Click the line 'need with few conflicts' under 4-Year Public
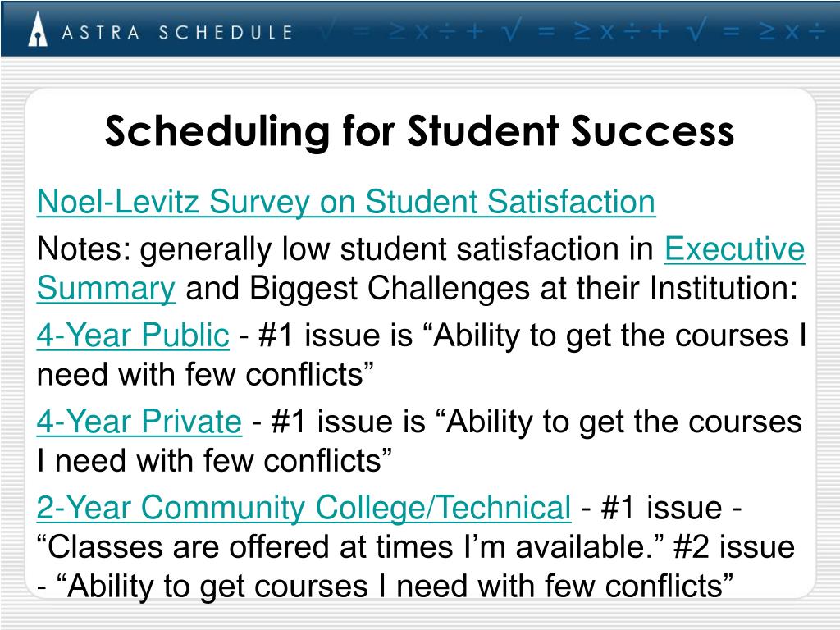The image size is (840, 630). (x=205, y=374)
